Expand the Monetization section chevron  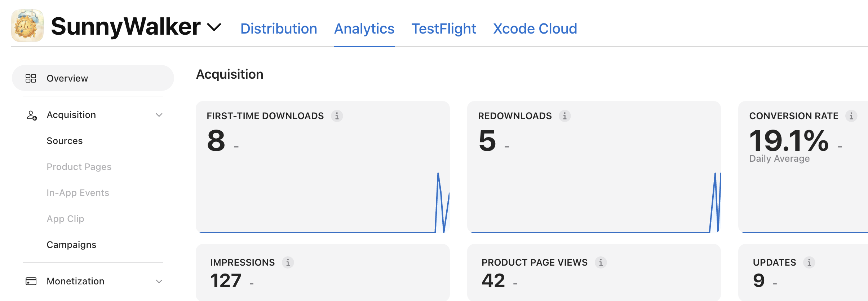click(159, 282)
